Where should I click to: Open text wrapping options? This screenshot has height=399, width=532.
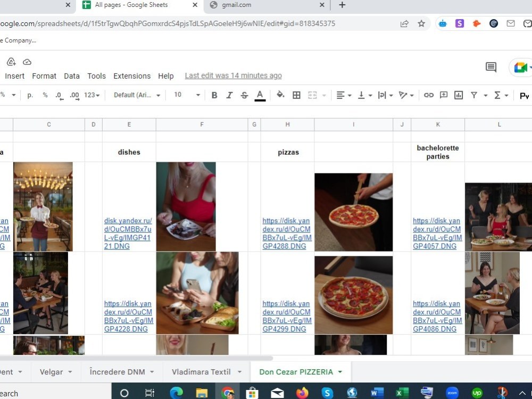tap(385, 95)
